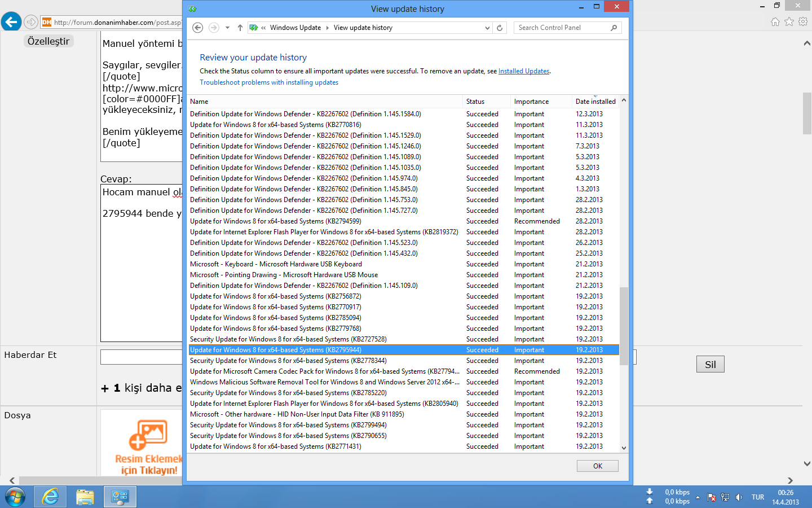Select Microsoft Camera Codec Pack update row
The image size is (812, 508).
[404, 371]
